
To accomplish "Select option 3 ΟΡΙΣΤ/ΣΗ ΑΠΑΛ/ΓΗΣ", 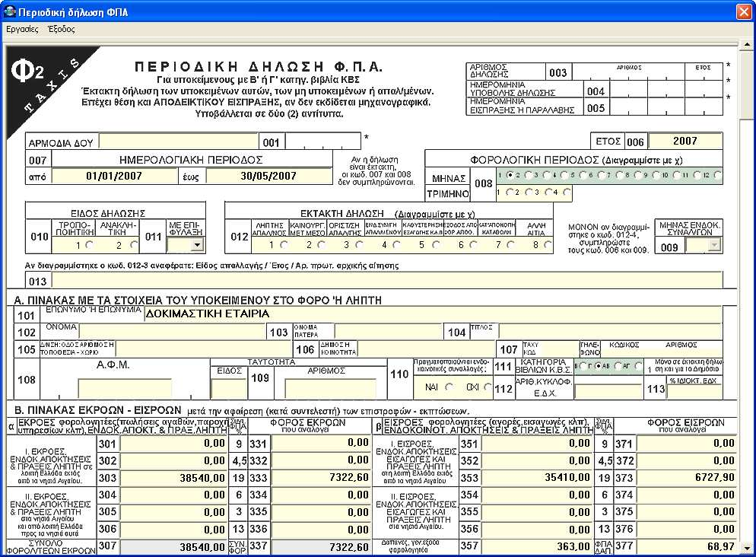I will tap(359, 245).
